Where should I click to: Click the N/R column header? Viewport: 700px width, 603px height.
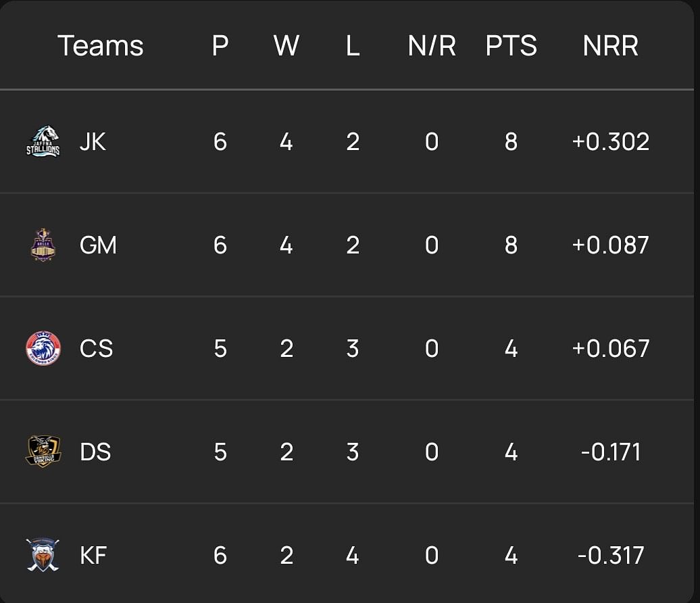click(x=432, y=46)
